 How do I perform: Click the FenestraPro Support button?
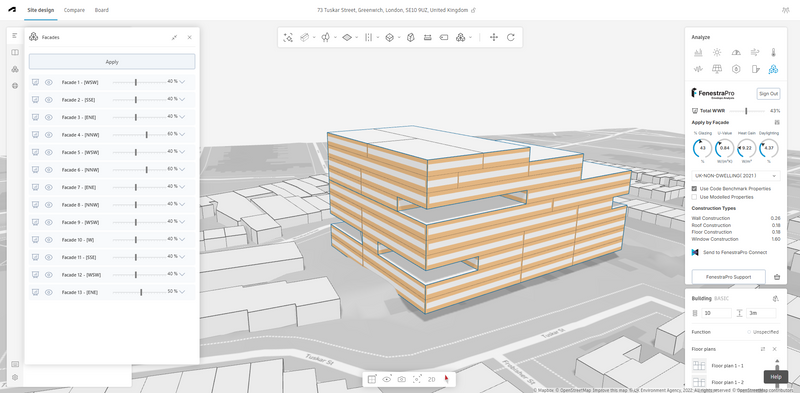coord(729,277)
